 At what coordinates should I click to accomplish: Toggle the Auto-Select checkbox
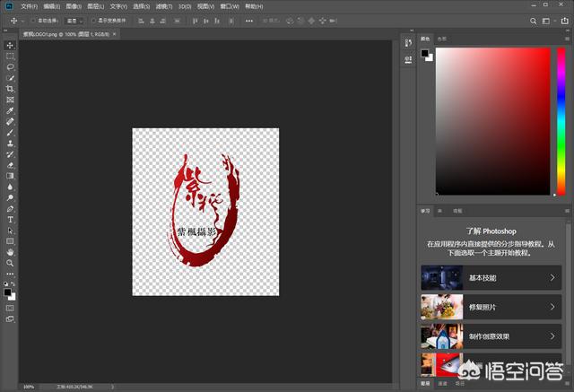click(33, 21)
